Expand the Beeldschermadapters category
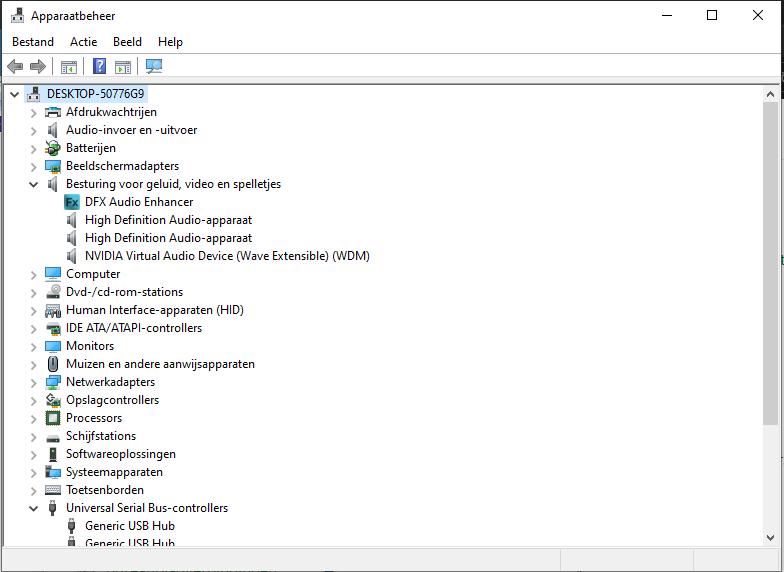This screenshot has height=572, width=784. (34, 166)
